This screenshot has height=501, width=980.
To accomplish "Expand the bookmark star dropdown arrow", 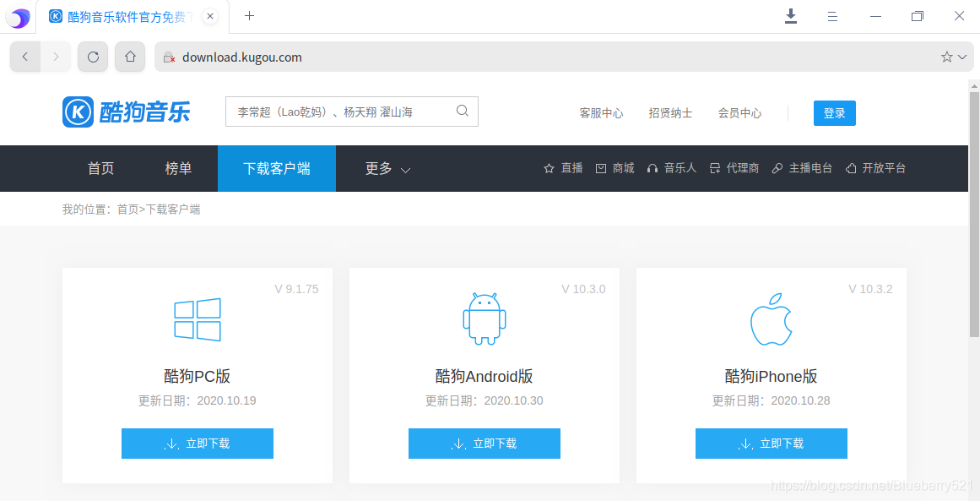I will click(x=962, y=57).
